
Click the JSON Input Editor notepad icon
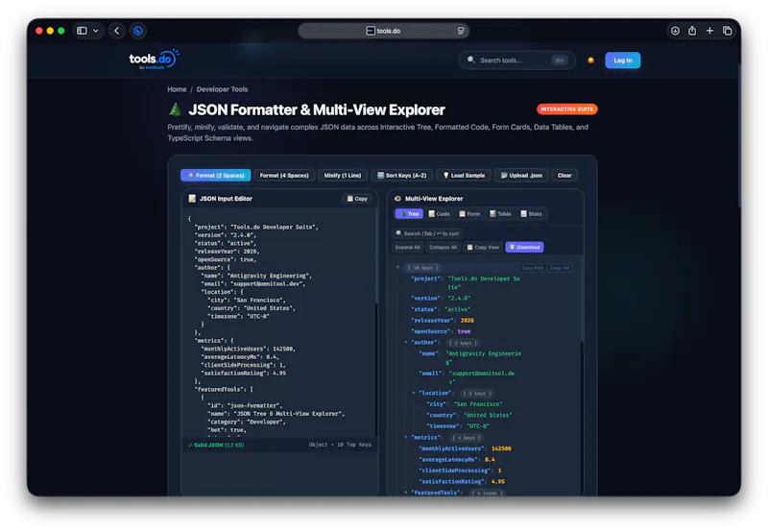coord(192,199)
